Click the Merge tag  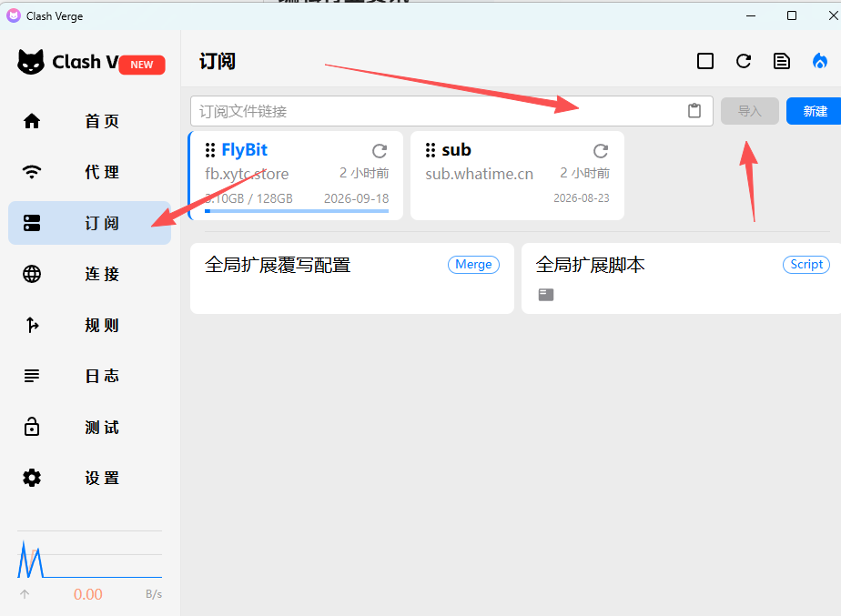(x=473, y=264)
